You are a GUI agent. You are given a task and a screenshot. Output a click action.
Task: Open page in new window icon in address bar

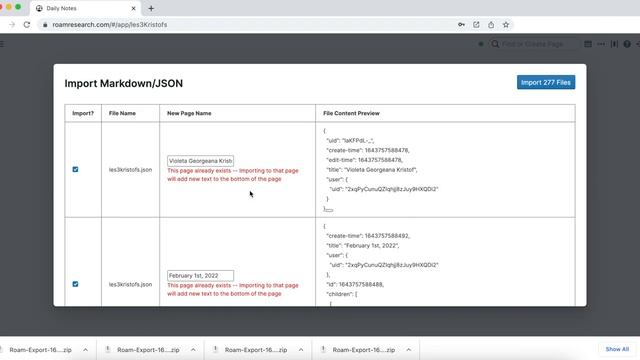coord(476,24)
